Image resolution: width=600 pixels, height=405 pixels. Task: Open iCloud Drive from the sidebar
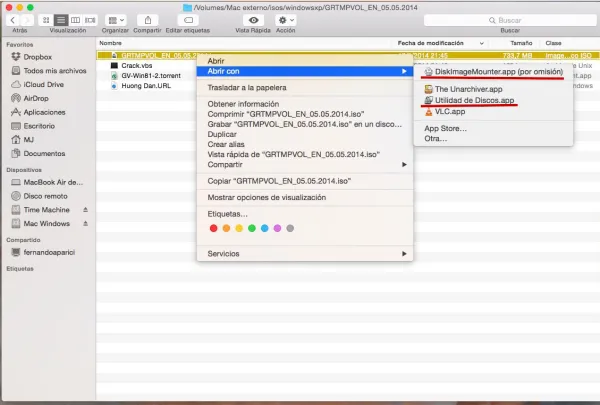point(43,85)
